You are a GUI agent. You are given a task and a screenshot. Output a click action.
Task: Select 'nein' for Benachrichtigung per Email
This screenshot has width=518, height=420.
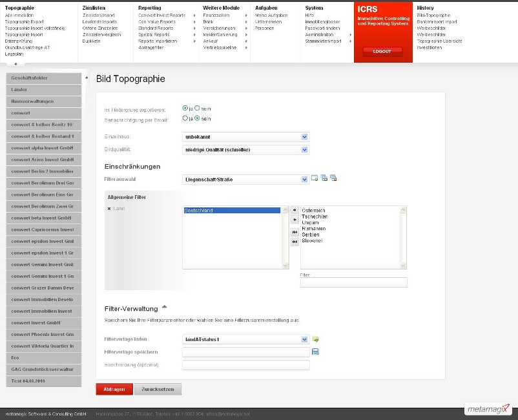197,118
